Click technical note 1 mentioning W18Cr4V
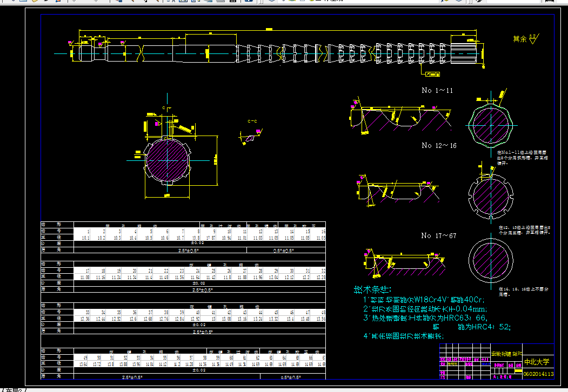This screenshot has width=568, height=392. 424,300
